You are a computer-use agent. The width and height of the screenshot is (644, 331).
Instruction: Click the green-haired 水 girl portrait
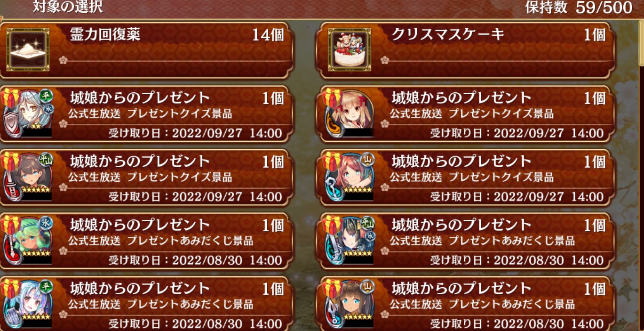[27, 240]
